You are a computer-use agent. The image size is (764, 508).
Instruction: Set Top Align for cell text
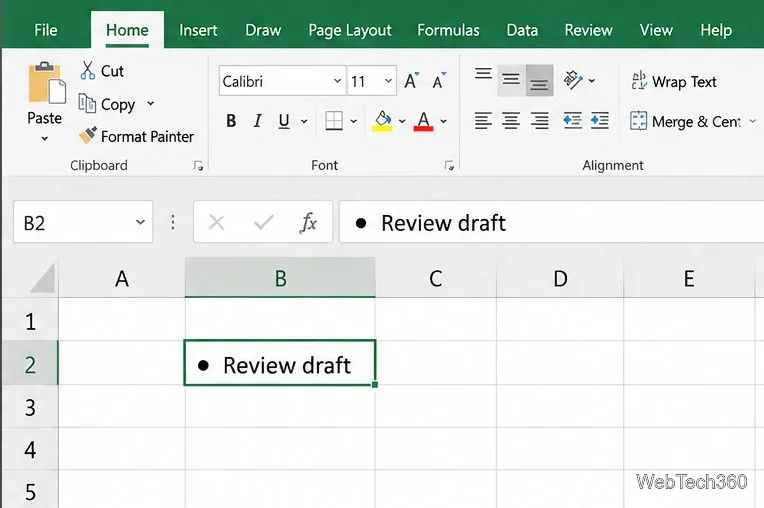tap(483, 74)
